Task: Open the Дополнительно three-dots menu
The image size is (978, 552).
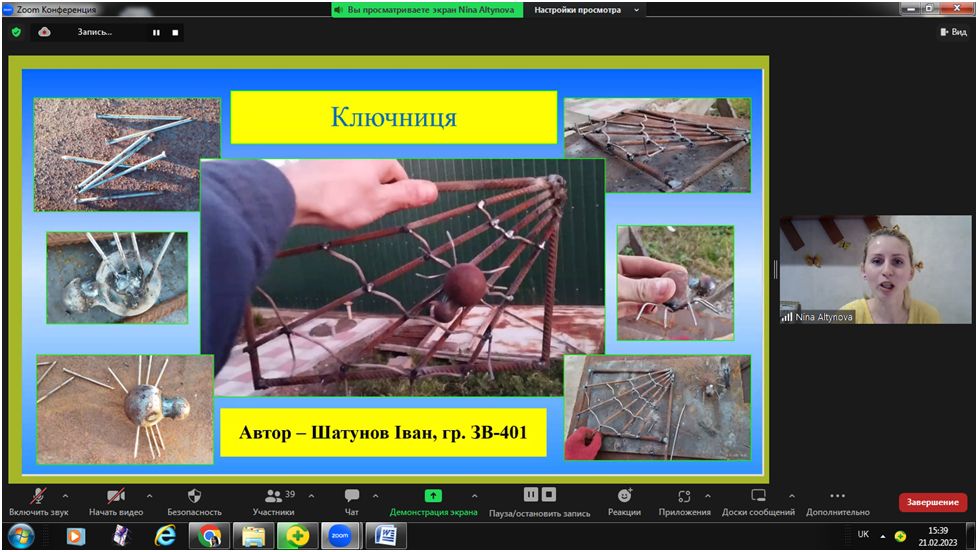Action: tap(838, 501)
